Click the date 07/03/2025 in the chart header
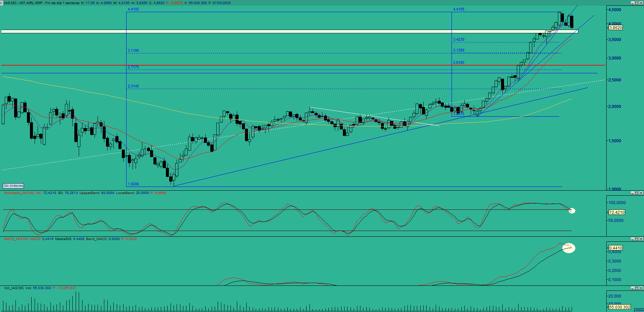Viewport: 644px width, 312px height. (x=222, y=3)
